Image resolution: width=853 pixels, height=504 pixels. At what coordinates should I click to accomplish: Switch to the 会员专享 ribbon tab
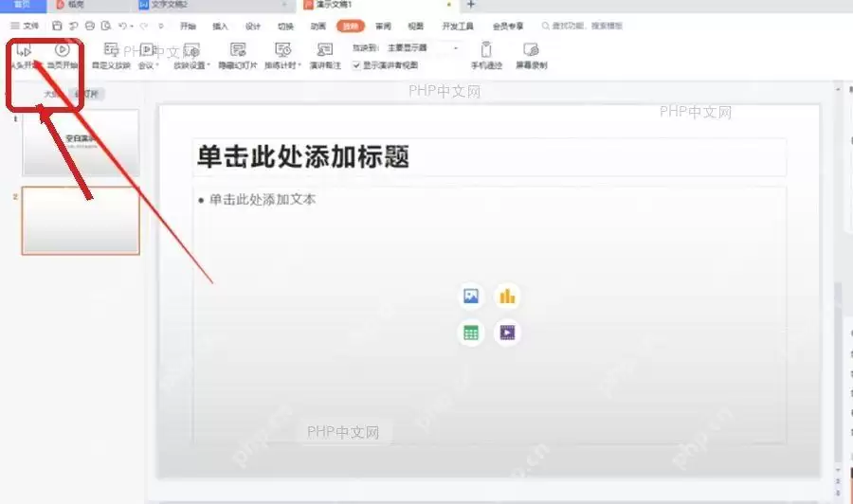(x=508, y=27)
